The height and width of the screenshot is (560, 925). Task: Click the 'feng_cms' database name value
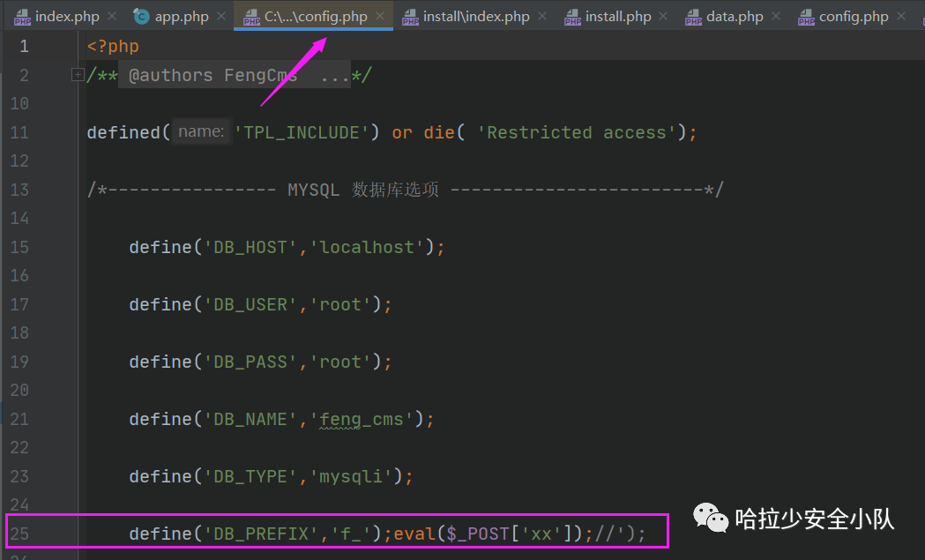[362, 419]
